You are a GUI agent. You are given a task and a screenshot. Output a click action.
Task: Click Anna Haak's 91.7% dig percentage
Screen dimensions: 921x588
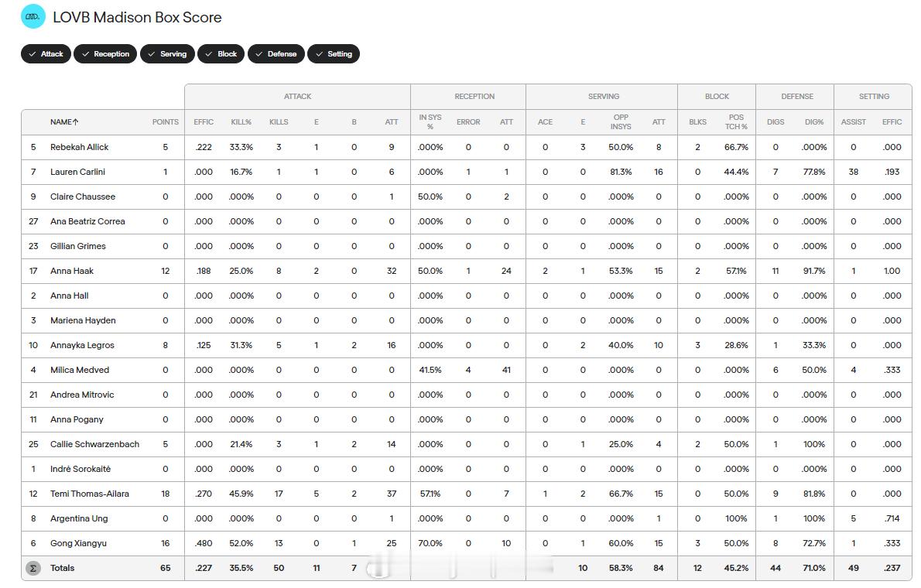point(814,271)
